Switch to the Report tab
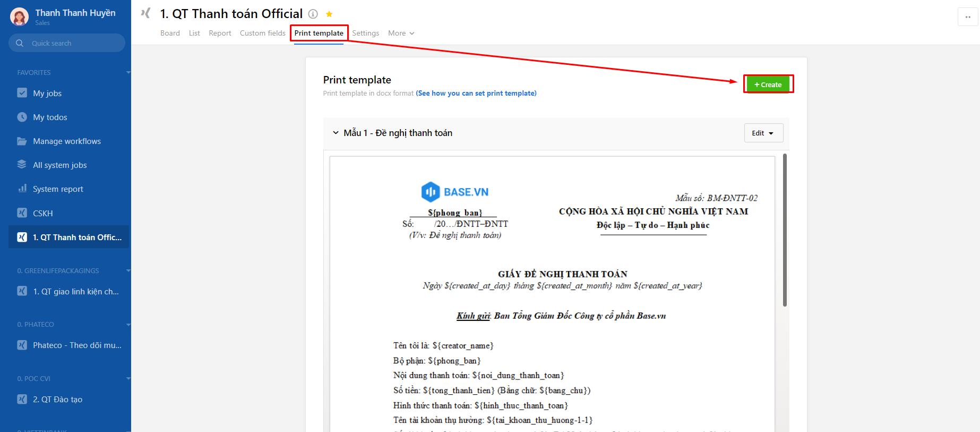The image size is (980, 432). coord(220,33)
